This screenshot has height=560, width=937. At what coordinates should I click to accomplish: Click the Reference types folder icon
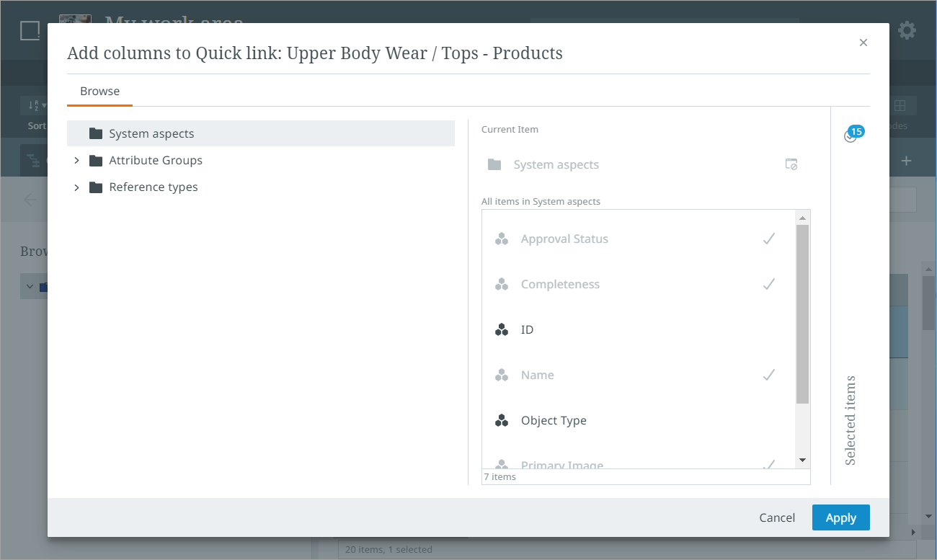(x=96, y=187)
